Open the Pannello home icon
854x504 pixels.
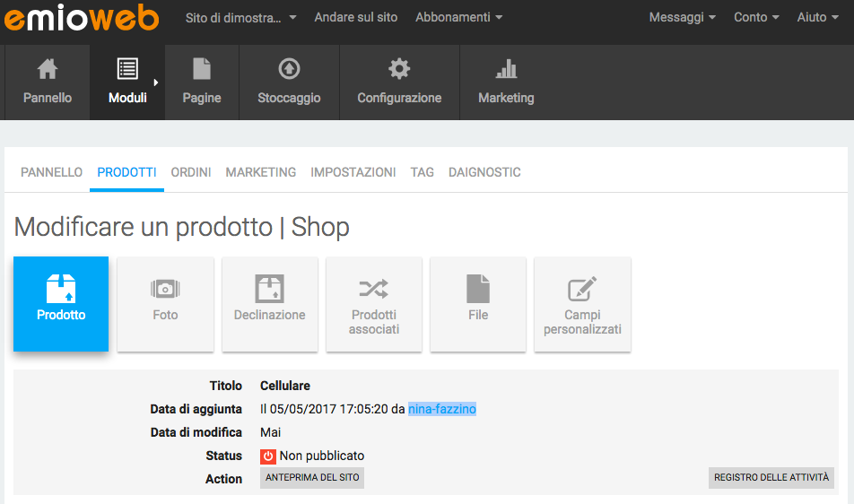(47, 69)
